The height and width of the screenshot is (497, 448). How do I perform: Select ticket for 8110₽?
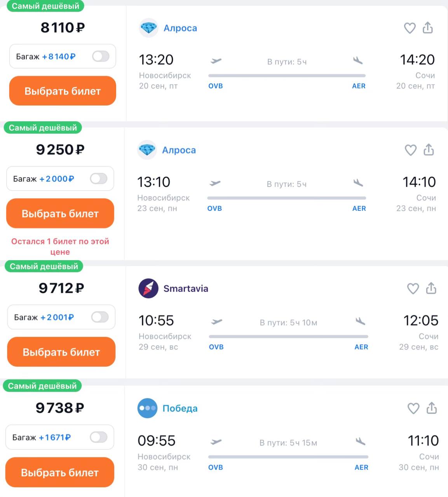click(63, 91)
